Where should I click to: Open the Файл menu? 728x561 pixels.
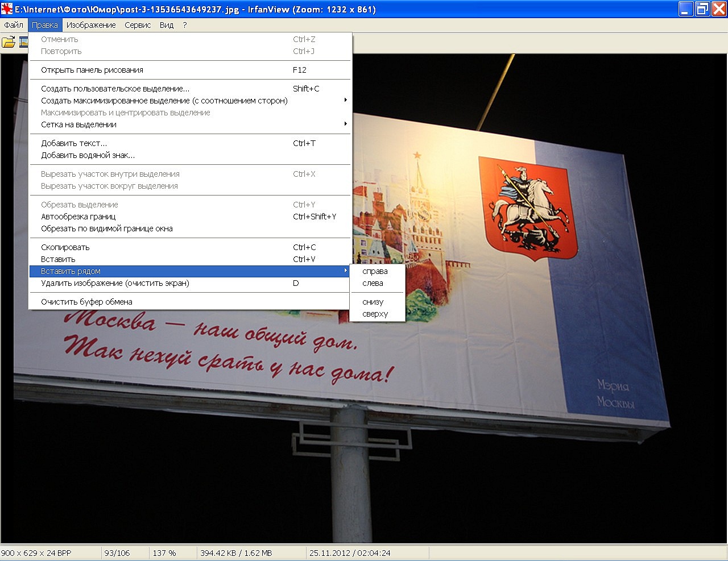click(x=14, y=25)
